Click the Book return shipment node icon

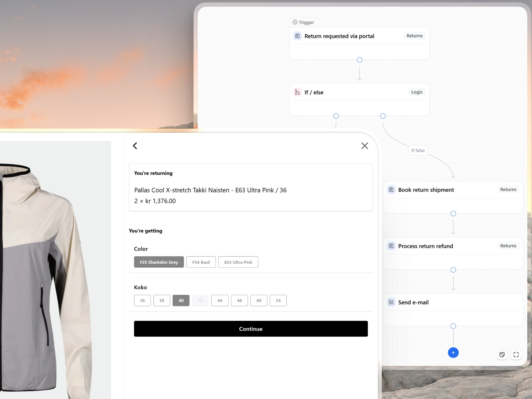pos(391,190)
